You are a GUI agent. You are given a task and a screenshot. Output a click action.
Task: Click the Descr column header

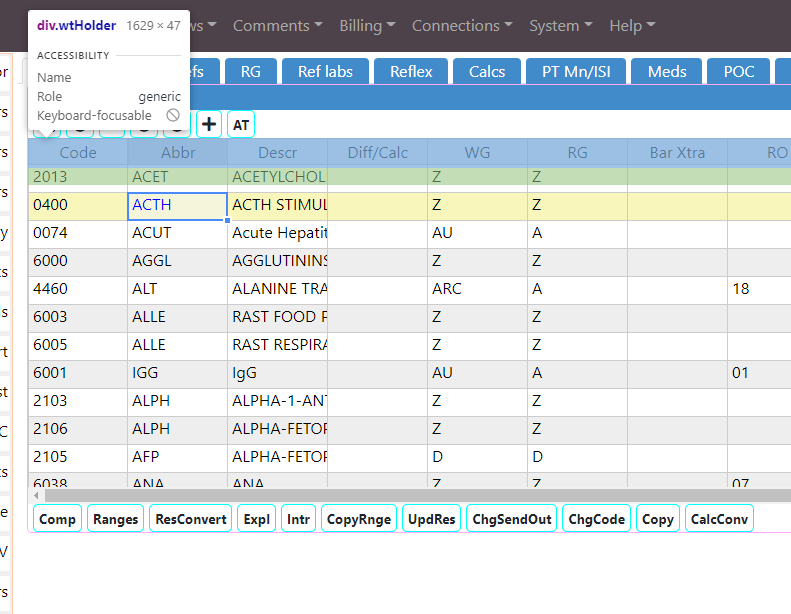click(277, 152)
